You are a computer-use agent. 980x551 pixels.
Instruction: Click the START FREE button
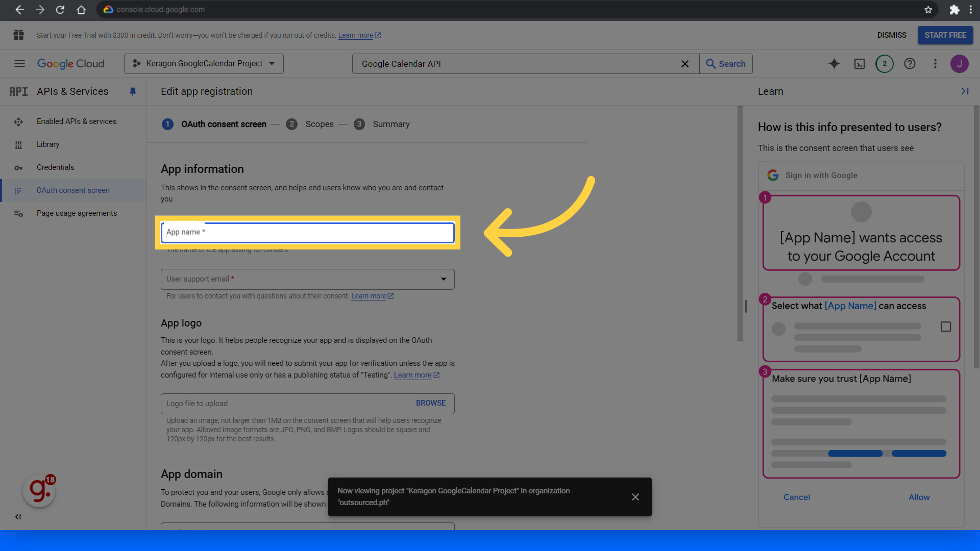[945, 35]
